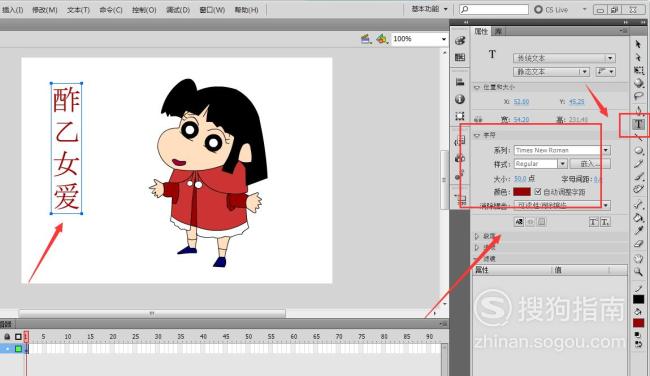This screenshot has height=376, width=650.
Task: Click the X position value
Action: (x=521, y=102)
